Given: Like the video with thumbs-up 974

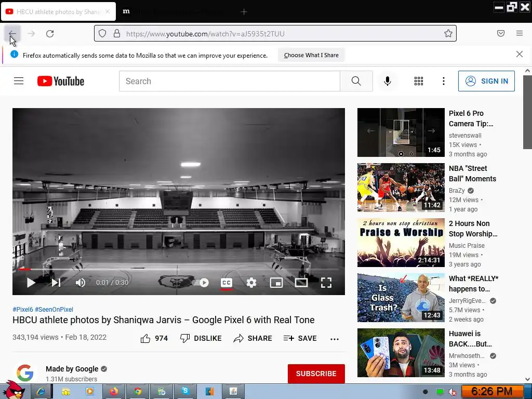Looking at the screenshot, I should [154, 338].
